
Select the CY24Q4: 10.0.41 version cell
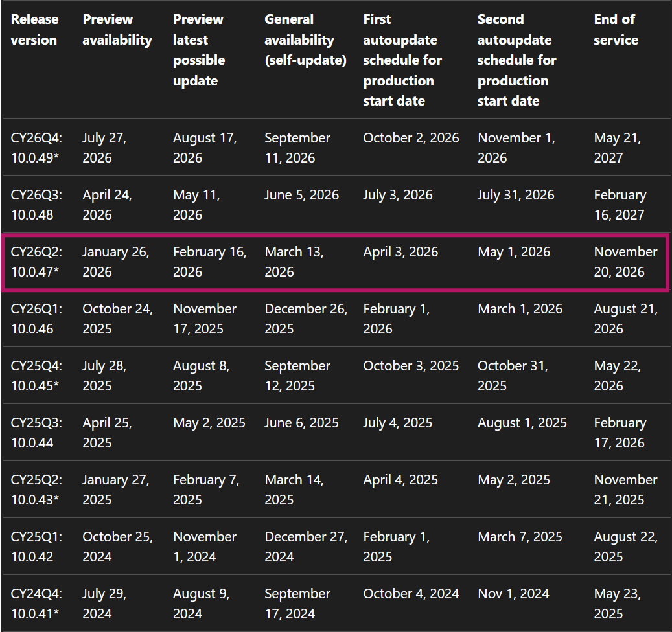click(x=35, y=604)
